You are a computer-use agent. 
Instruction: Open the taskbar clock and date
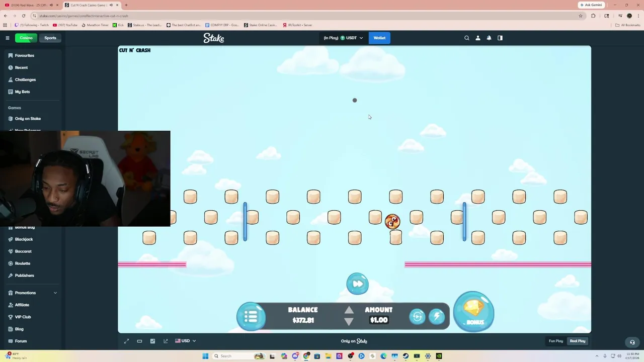pyautogui.click(x=633, y=356)
